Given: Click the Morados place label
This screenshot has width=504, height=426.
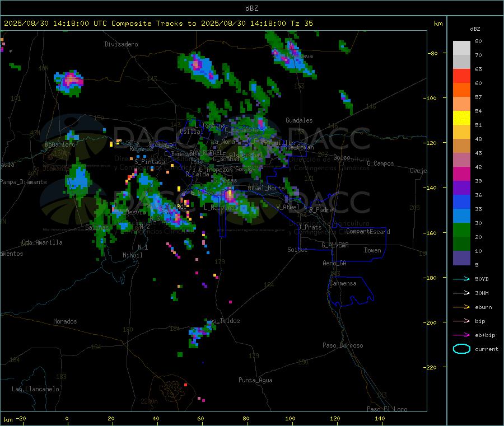Looking at the screenshot, I should point(65,321).
